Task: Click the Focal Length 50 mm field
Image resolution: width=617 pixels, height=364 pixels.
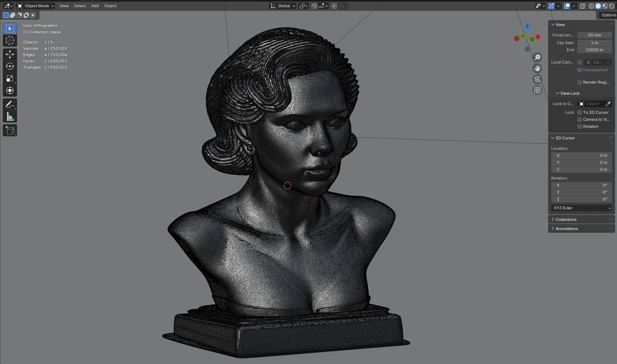Action: click(x=594, y=35)
